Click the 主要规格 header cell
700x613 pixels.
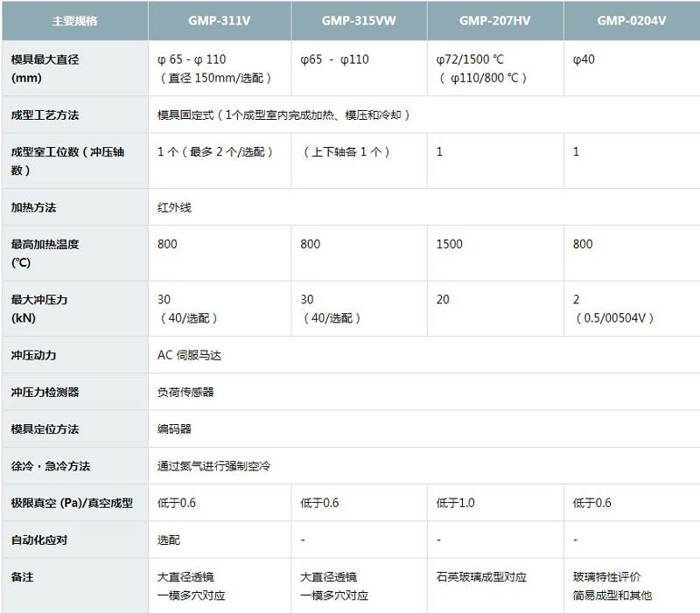(74, 21)
